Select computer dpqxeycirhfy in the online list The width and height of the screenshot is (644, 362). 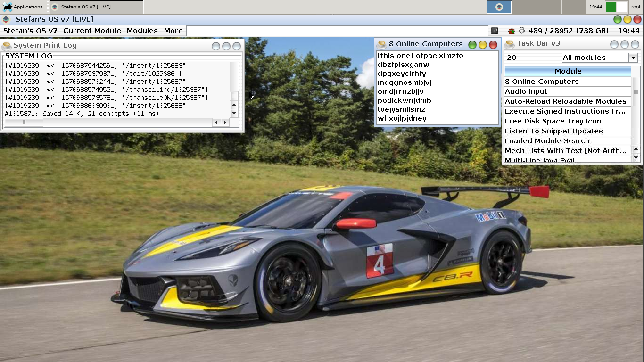point(402,74)
